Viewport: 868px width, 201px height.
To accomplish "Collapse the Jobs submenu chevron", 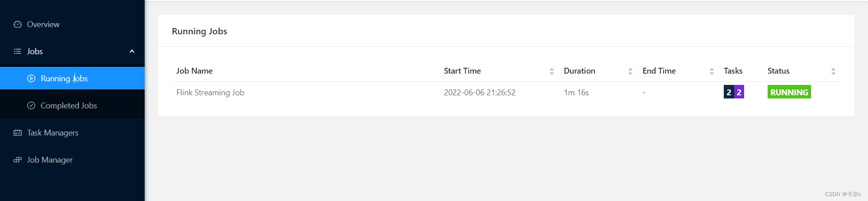I will (132, 51).
